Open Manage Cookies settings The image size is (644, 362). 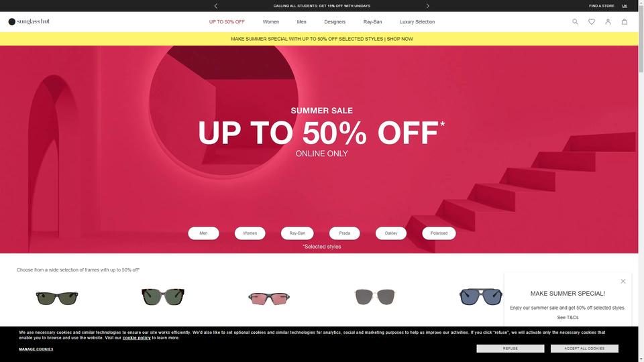coord(36,349)
